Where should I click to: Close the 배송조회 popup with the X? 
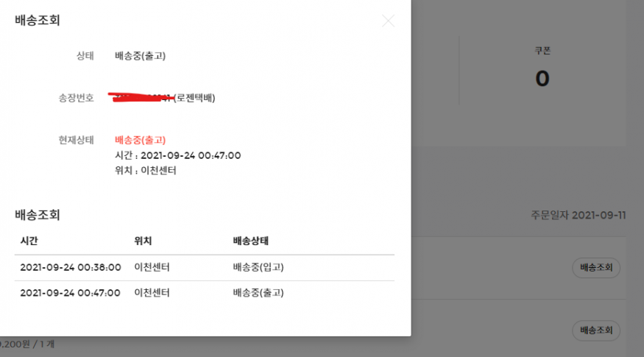(388, 21)
